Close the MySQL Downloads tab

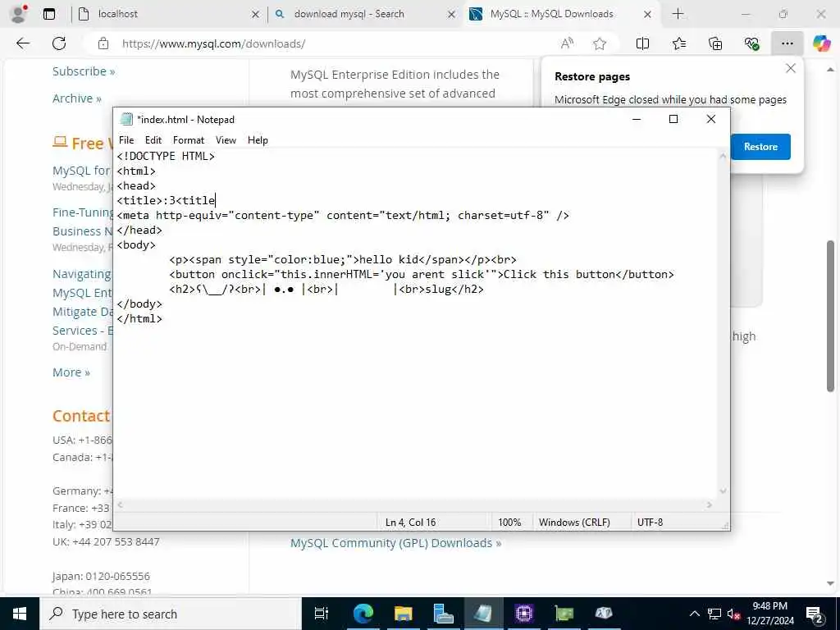(x=647, y=15)
